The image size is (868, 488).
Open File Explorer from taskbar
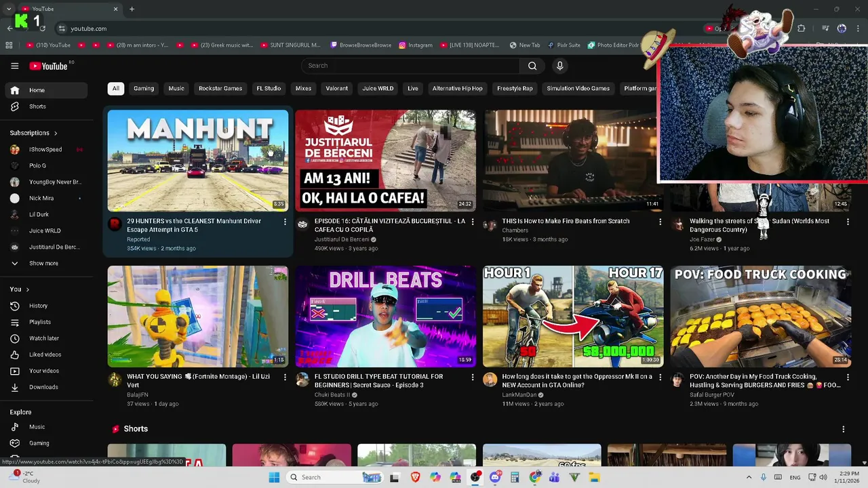pyautogui.click(x=594, y=477)
